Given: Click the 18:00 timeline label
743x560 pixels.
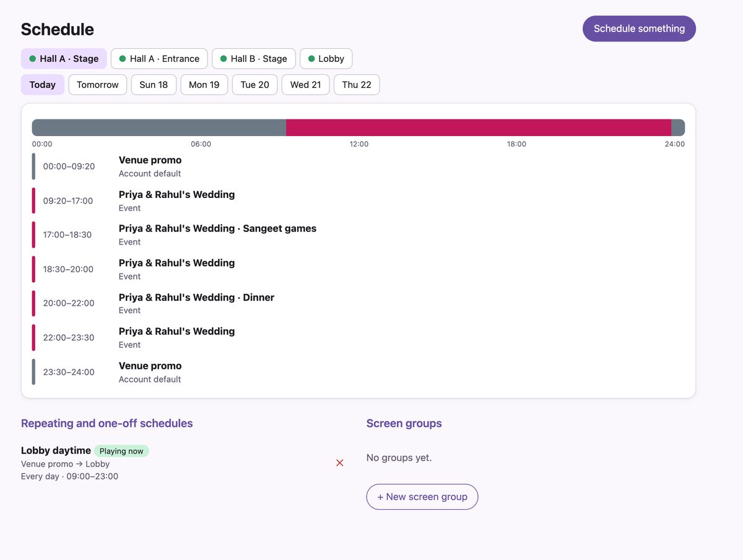Looking at the screenshot, I should pyautogui.click(x=517, y=144).
